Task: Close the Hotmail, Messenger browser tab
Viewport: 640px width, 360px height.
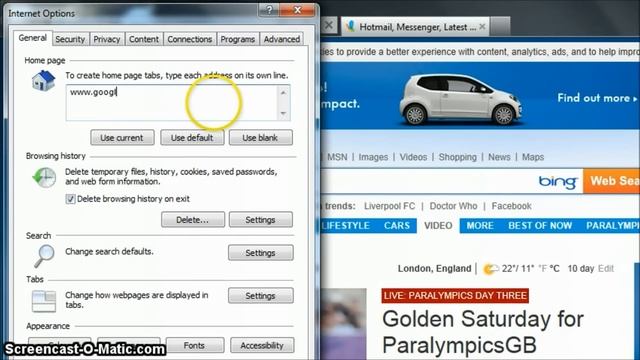Action: 482,27
